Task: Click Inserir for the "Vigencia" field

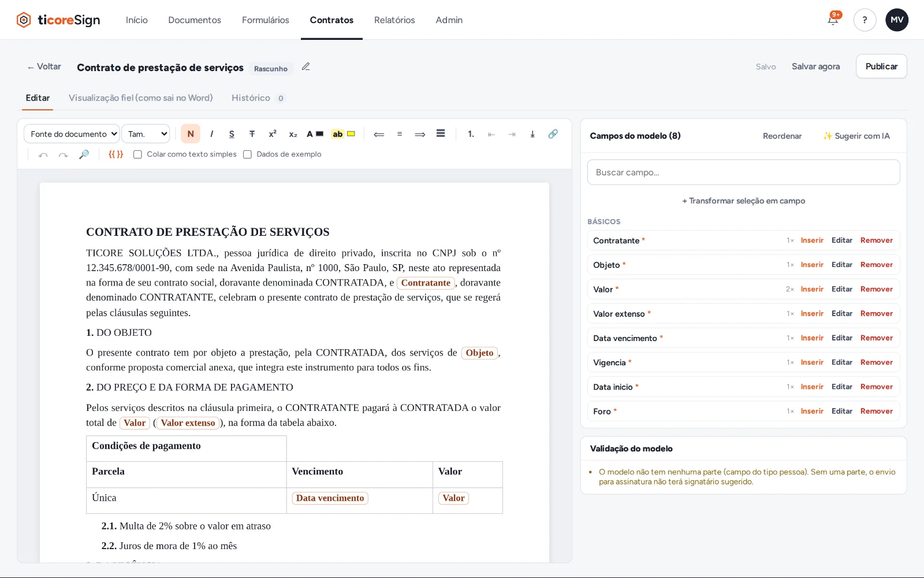Action: coord(812,362)
